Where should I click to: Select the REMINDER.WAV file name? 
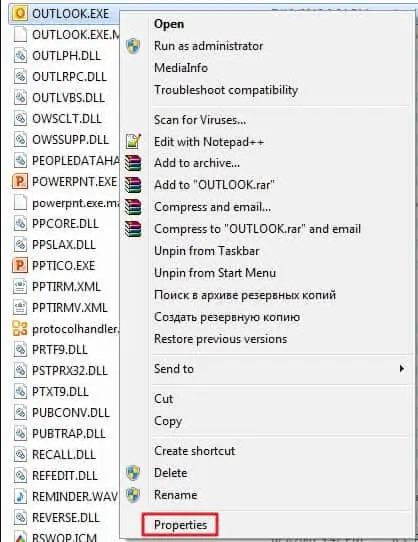(75, 497)
